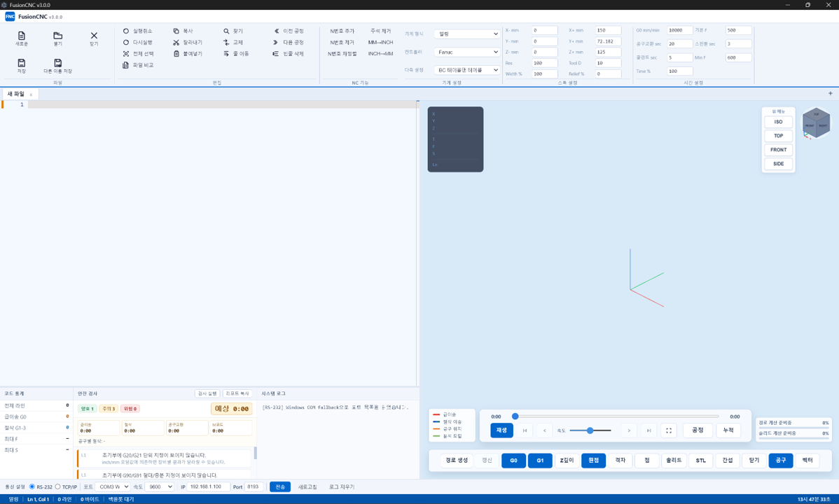The image size is (839, 504).
Task: Click 리포트 복사 copy report button
Action: [237, 393]
